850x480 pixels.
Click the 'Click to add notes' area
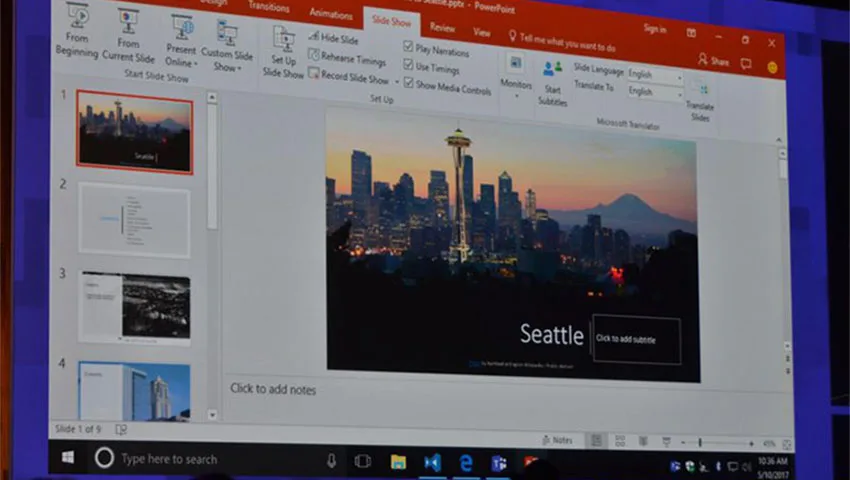273,389
